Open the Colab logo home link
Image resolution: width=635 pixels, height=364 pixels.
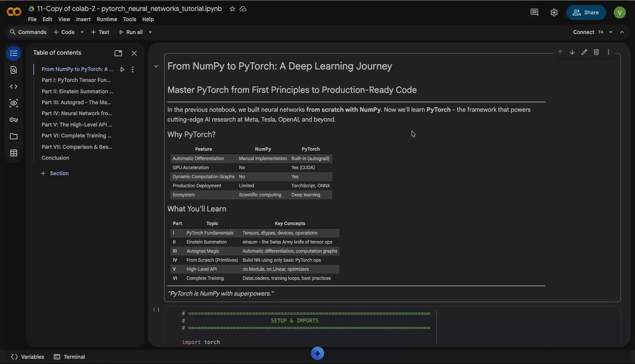(14, 12)
